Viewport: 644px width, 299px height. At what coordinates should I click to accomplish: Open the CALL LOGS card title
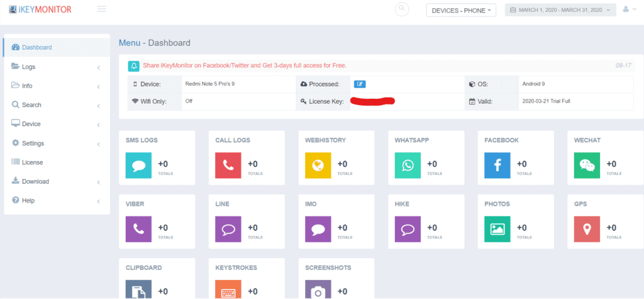[233, 140]
